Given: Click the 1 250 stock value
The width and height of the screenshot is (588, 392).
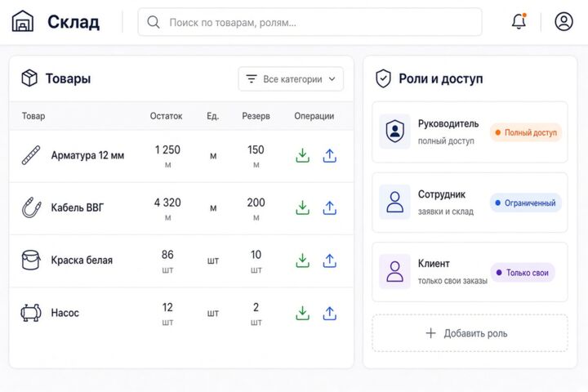Looking at the screenshot, I should point(167,150).
